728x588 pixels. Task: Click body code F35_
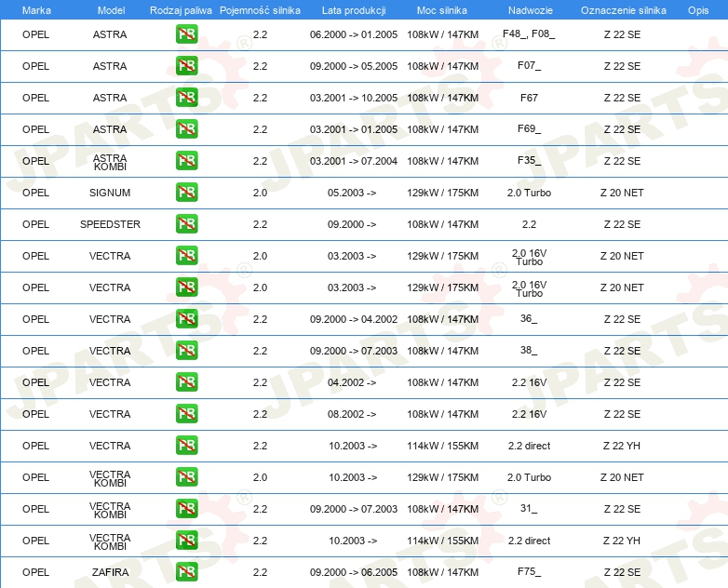coord(530,161)
